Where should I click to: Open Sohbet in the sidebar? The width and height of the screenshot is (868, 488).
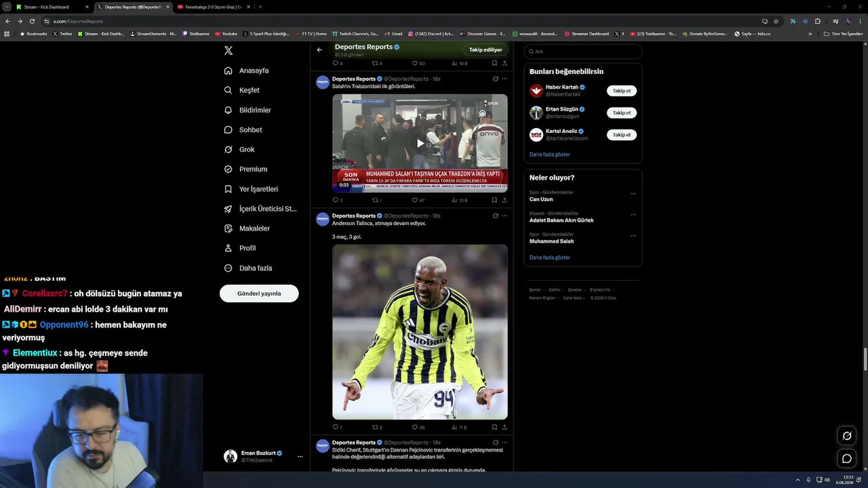tap(243, 129)
